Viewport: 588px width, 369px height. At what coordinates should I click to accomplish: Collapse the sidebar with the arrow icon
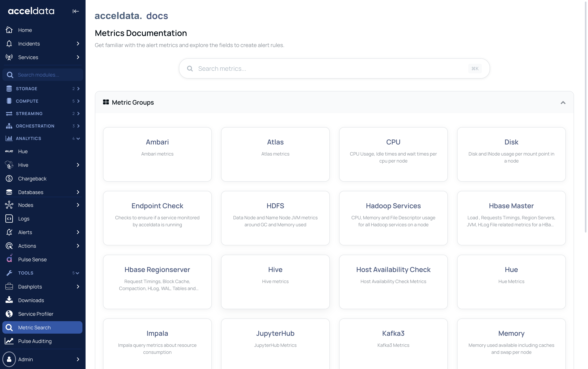pyautogui.click(x=76, y=11)
